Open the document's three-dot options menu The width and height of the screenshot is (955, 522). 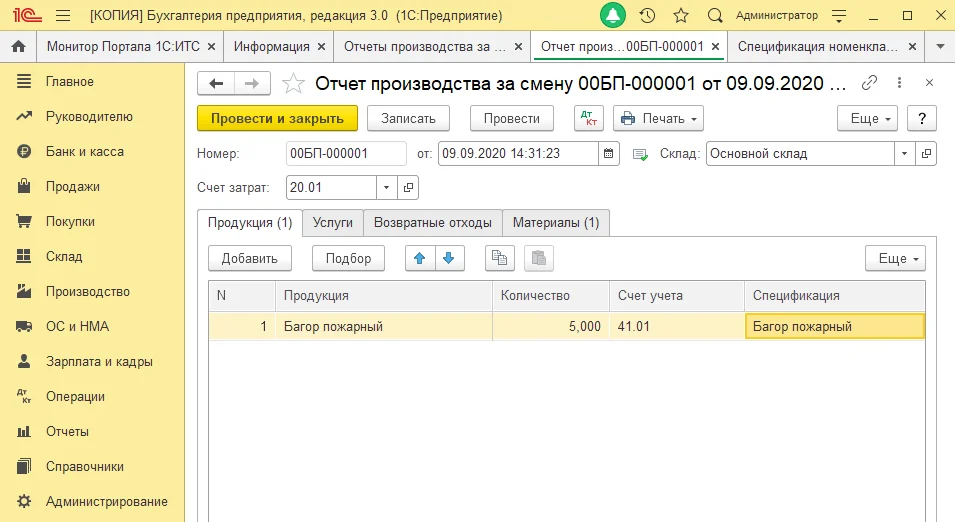coord(899,83)
